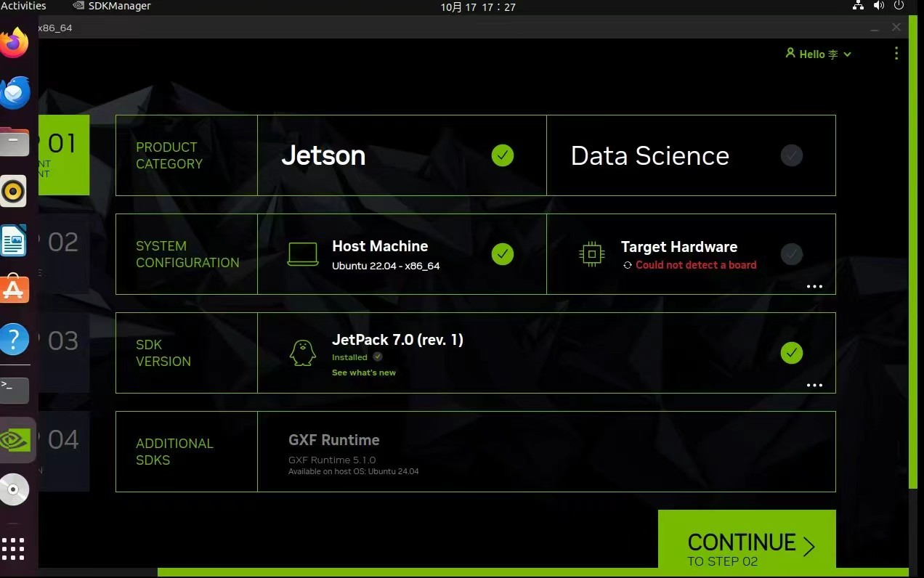924x578 pixels.
Task: Open Target Hardware more options ellipsis
Action: [814, 287]
